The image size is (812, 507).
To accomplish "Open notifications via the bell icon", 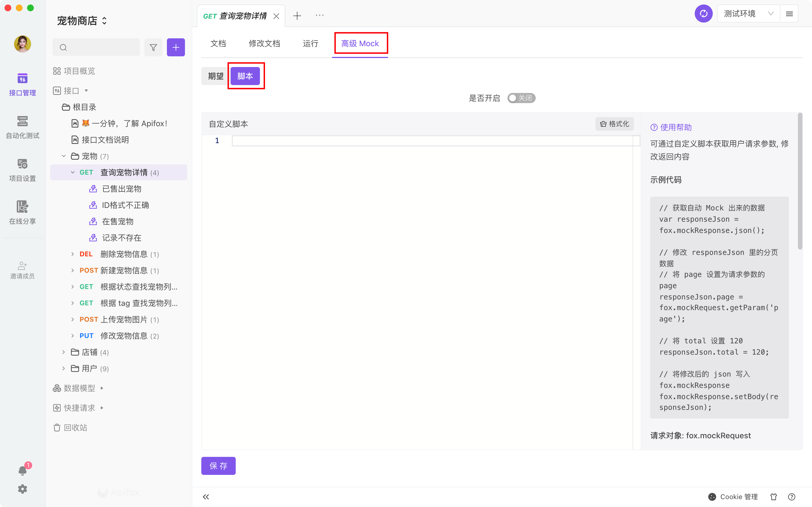I will [22, 470].
